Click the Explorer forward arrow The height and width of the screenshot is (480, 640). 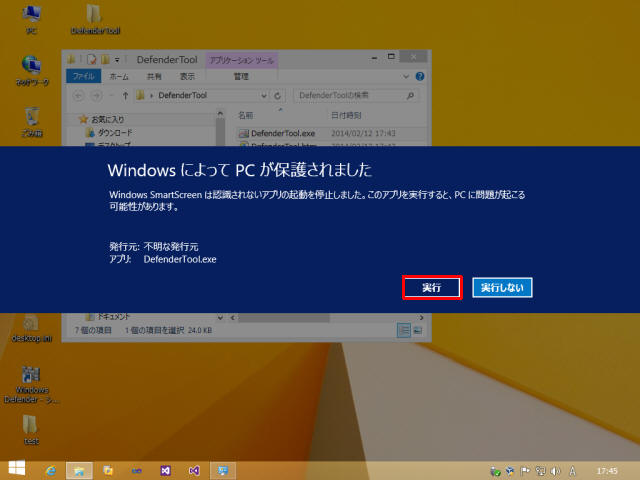(x=96, y=96)
